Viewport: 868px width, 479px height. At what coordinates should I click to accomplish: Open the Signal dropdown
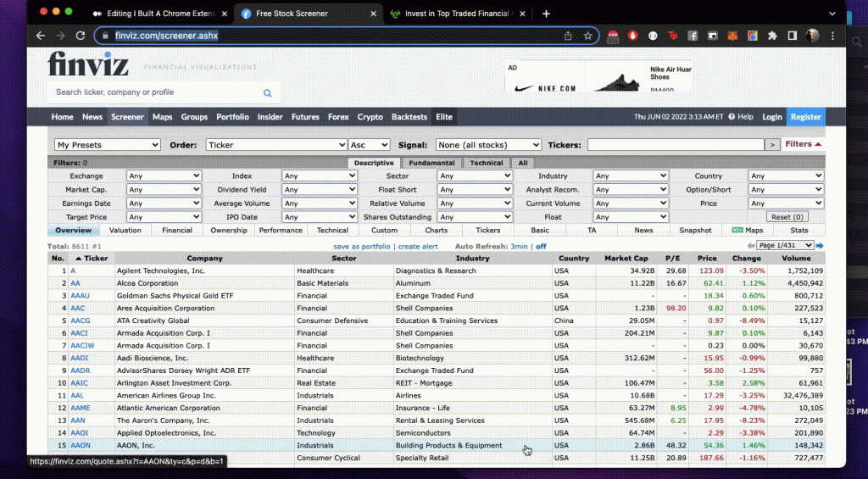[x=488, y=145]
